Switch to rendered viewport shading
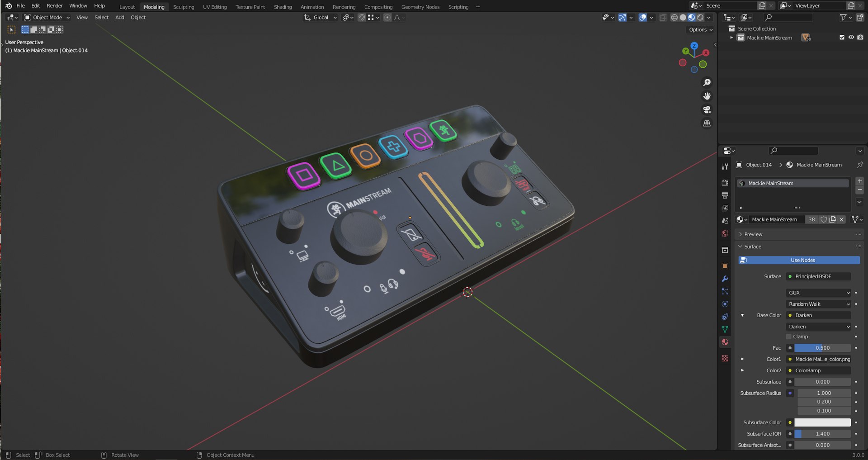The width and height of the screenshot is (868, 460). pyautogui.click(x=700, y=17)
